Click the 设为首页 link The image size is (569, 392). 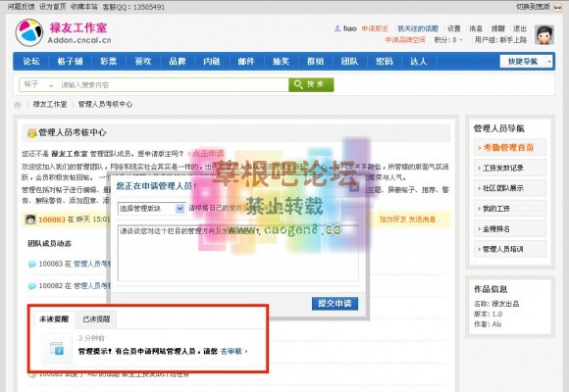53,7
